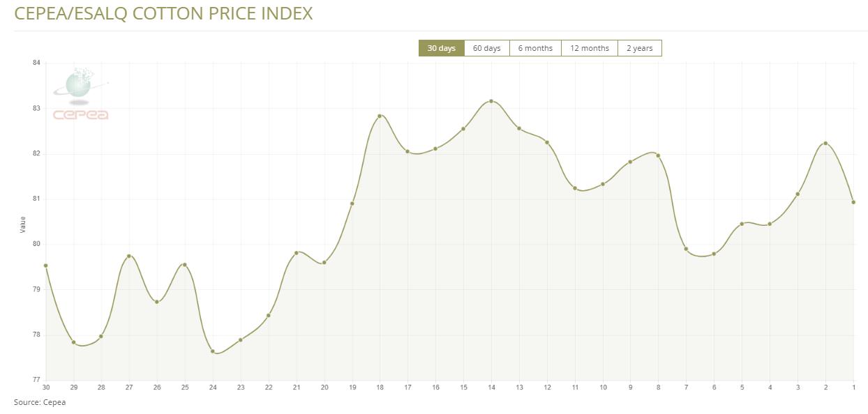Switch to the 60 days view
Image resolution: width=868 pixels, height=414 pixels.
point(486,48)
